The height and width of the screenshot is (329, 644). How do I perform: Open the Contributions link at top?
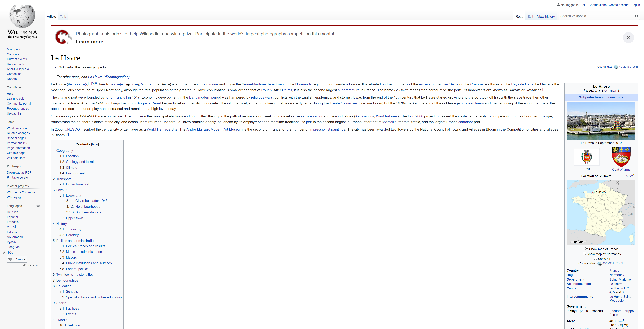tap(597, 5)
